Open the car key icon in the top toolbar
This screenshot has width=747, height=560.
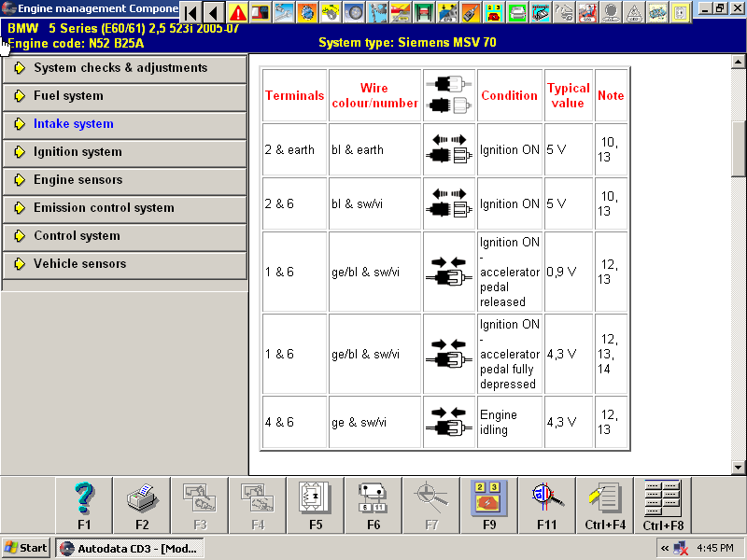[472, 12]
